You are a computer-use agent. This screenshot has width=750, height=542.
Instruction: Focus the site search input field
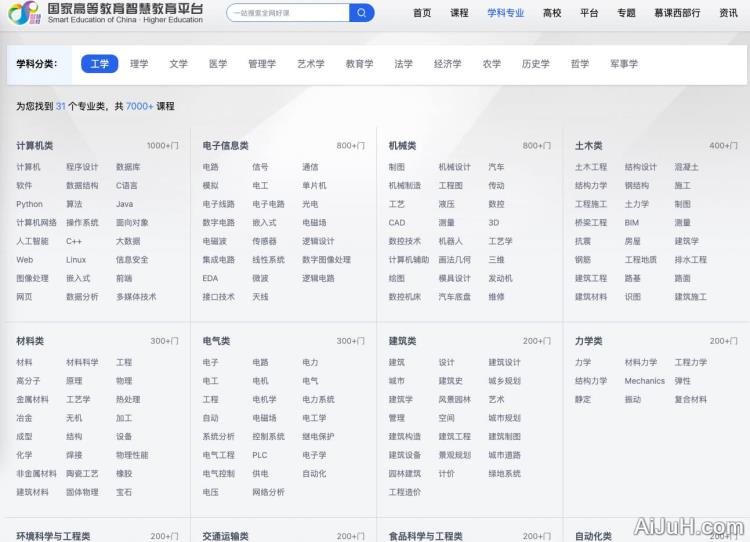288,13
